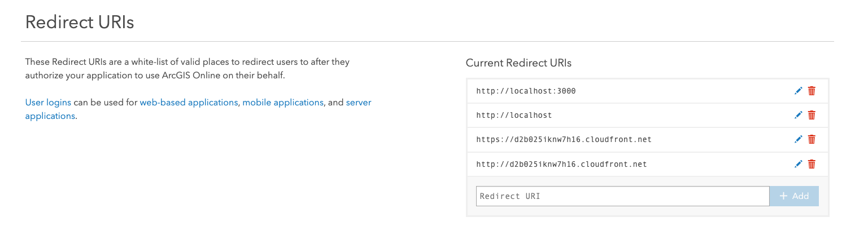Open the User logins link
868x226 pixels.
tap(48, 103)
